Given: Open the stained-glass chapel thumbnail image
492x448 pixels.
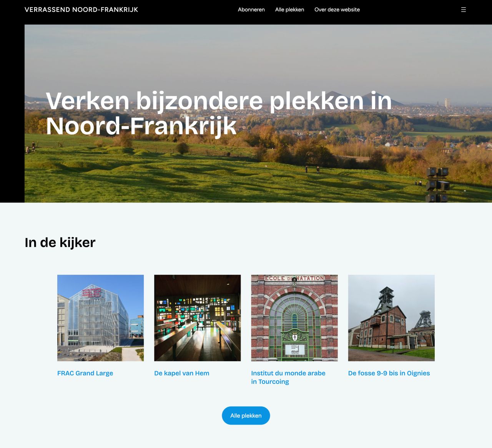Looking at the screenshot, I should (x=197, y=318).
